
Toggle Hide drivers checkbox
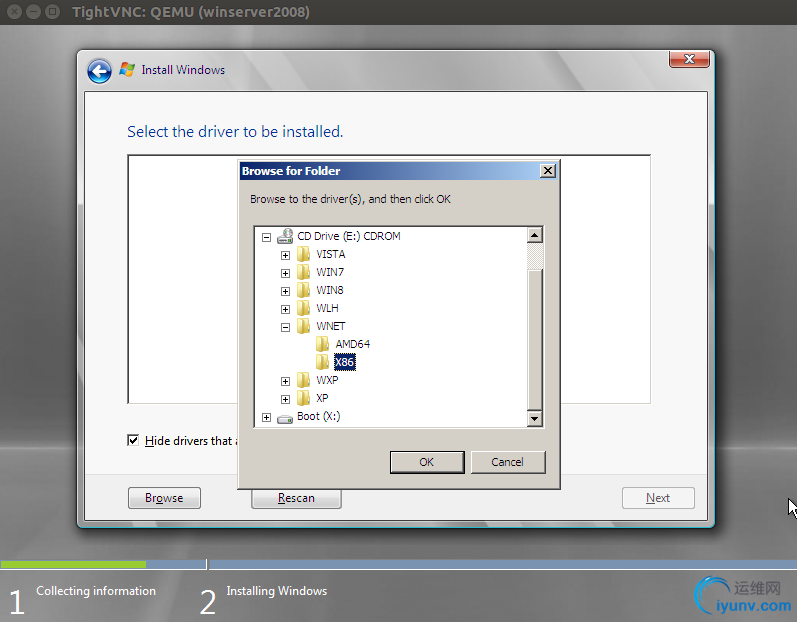(x=133, y=440)
